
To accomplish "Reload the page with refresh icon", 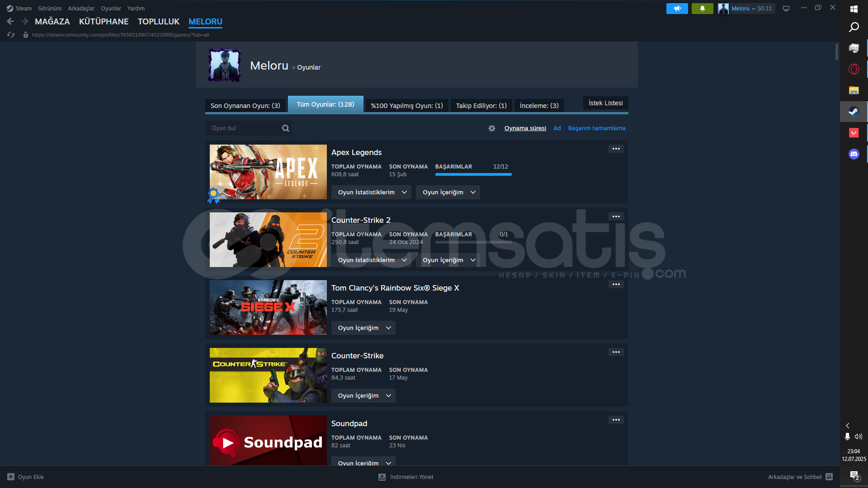I will (x=11, y=35).
